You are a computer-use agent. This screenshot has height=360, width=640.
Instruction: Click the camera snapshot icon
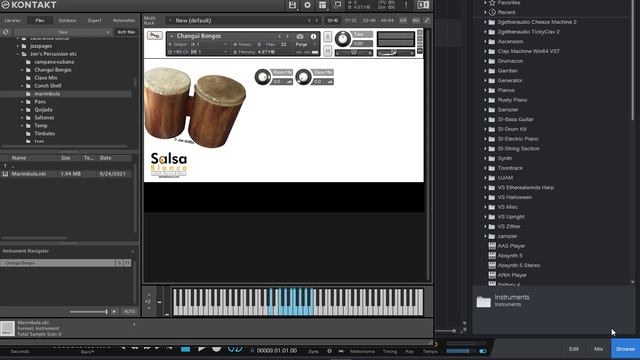point(300,36)
